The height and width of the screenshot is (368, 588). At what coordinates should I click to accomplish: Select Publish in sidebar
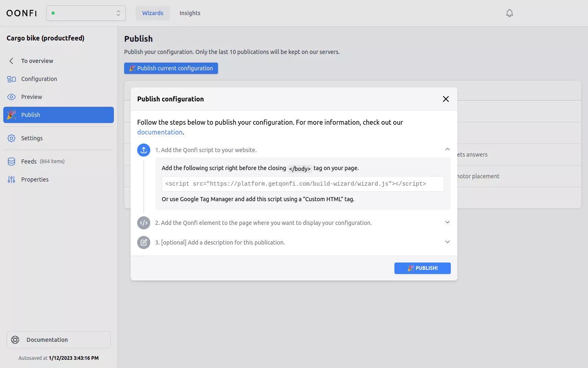(58, 115)
